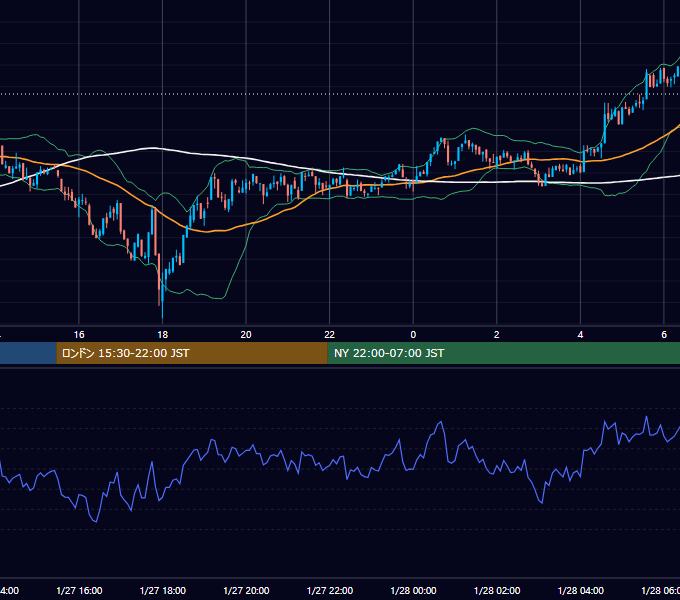Click the lowest candlestick wick at 18:00

[162, 310]
